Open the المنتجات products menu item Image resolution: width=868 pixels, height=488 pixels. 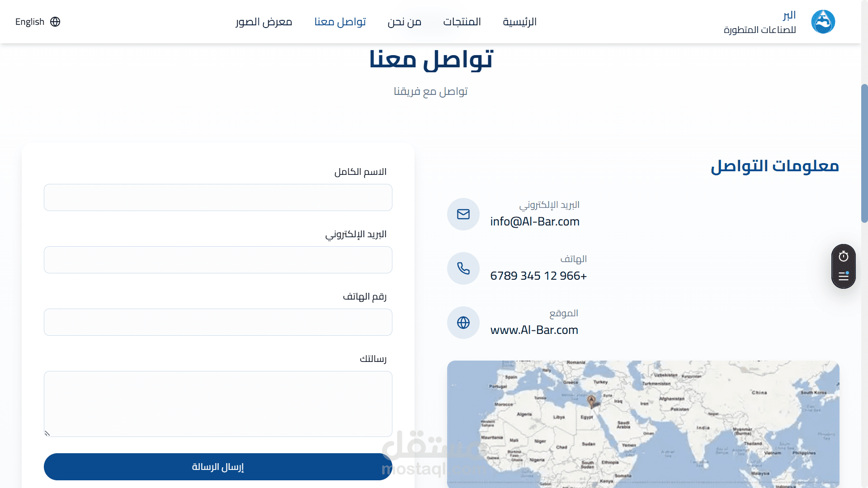tap(462, 22)
